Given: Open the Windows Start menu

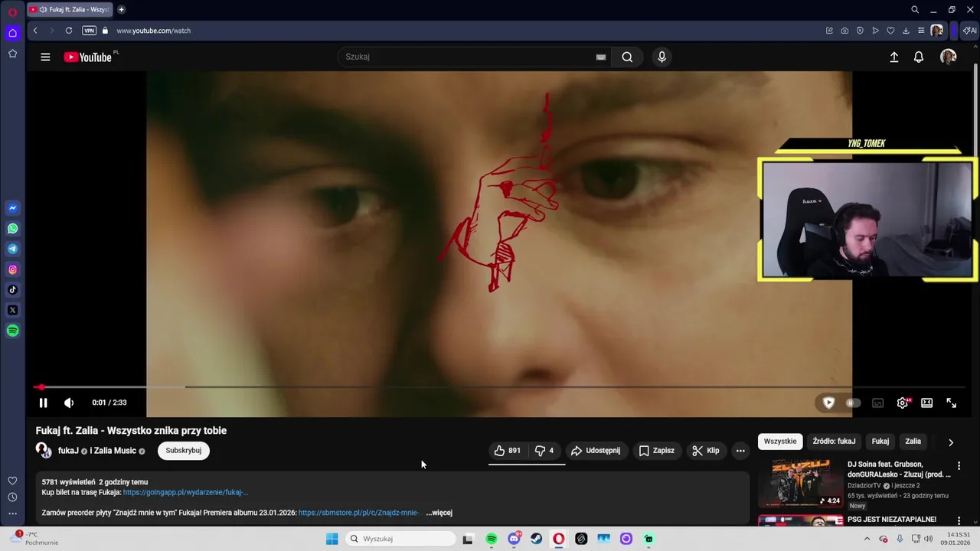Looking at the screenshot, I should pyautogui.click(x=332, y=539).
